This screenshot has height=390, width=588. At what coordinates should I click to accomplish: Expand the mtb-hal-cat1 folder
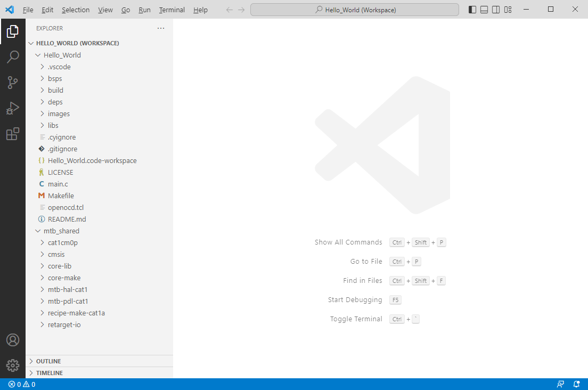click(x=100, y=289)
